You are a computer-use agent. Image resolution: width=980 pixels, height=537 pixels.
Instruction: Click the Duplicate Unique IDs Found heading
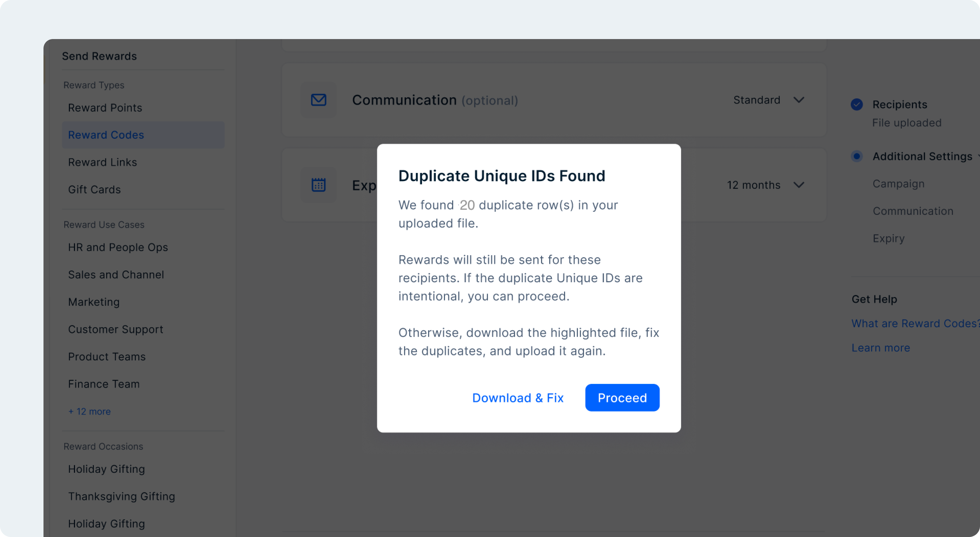coord(501,176)
